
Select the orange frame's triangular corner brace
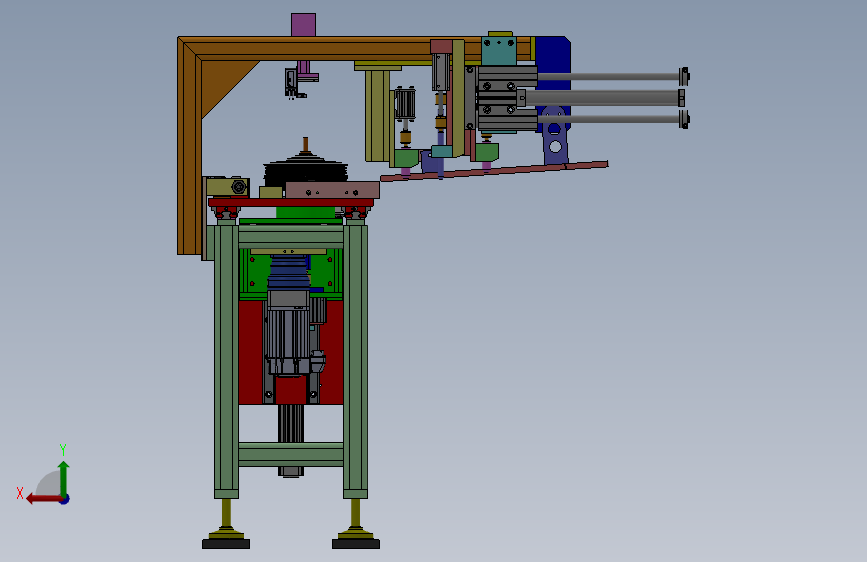point(221,82)
